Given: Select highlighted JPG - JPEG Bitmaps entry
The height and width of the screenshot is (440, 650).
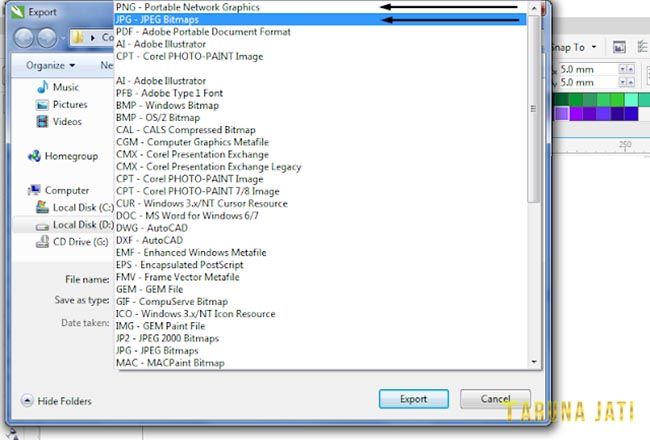Looking at the screenshot, I should pyautogui.click(x=320, y=19).
